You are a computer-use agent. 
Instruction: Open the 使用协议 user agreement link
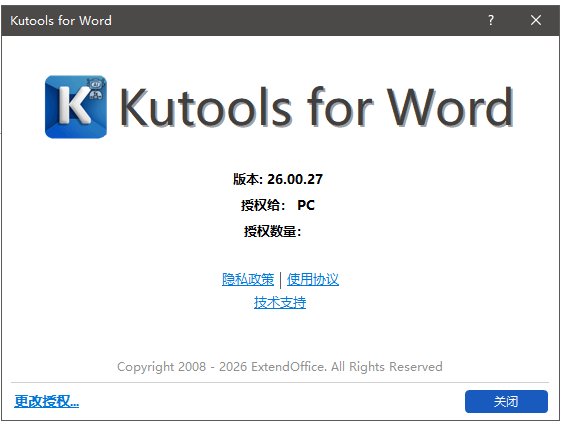point(313,279)
